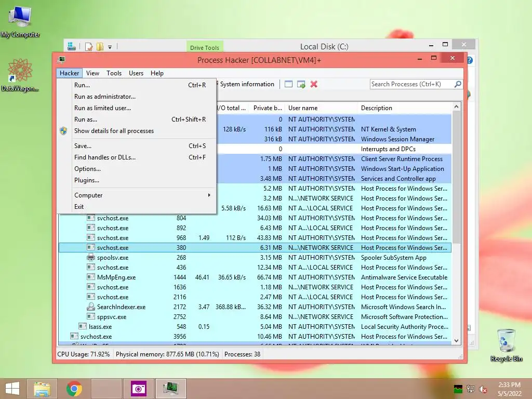Click Processes: 38 status entry

click(242, 354)
